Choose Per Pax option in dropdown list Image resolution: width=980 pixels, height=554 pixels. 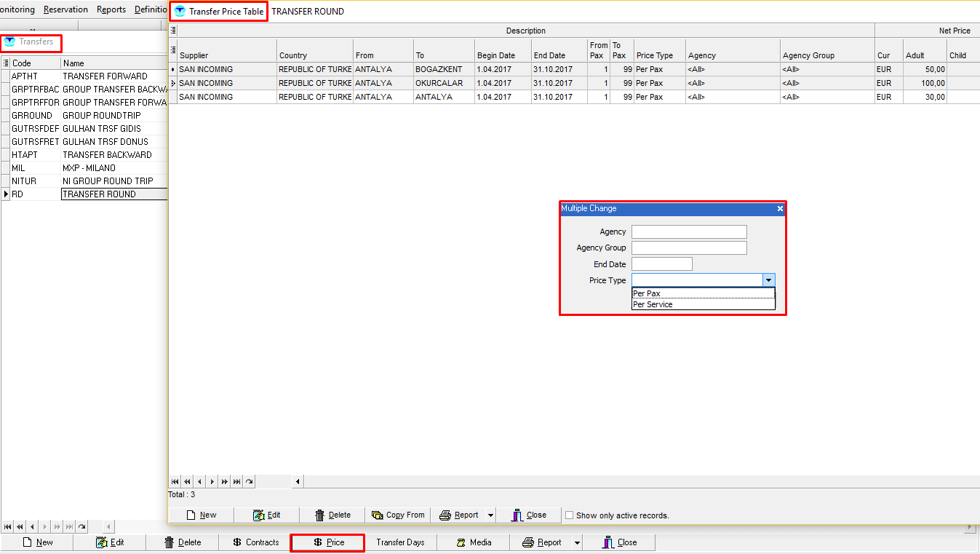tap(647, 293)
